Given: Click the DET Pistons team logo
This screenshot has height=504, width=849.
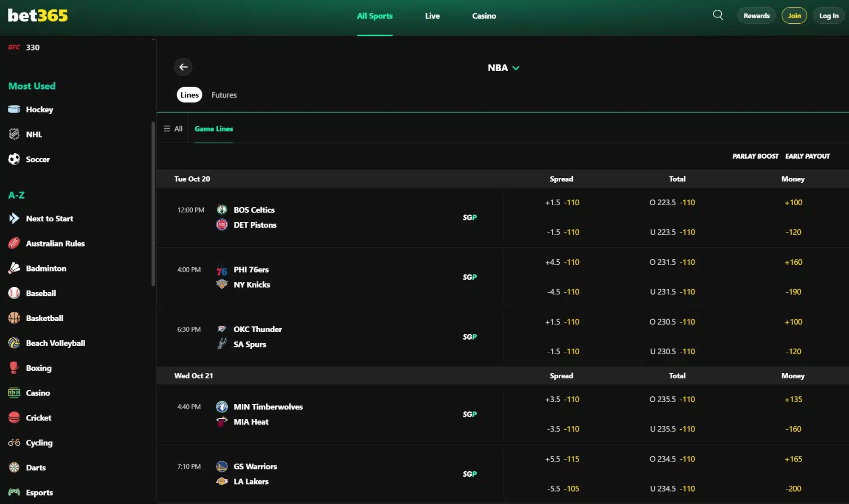Looking at the screenshot, I should click(222, 224).
